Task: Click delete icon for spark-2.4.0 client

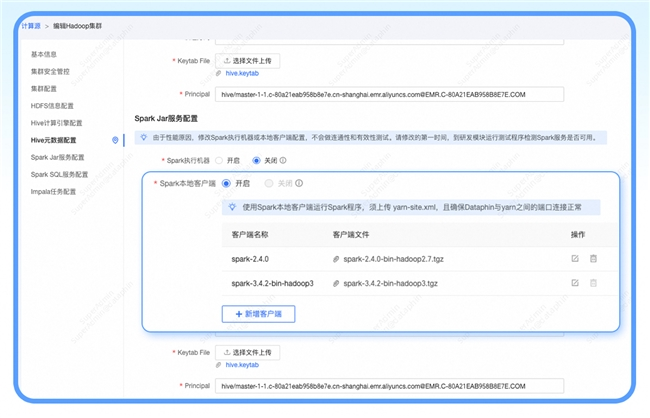Action: click(x=593, y=258)
